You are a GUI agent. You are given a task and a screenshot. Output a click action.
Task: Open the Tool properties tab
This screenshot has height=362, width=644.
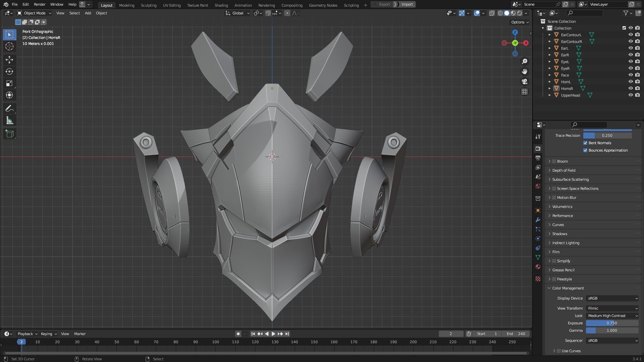tap(538, 137)
